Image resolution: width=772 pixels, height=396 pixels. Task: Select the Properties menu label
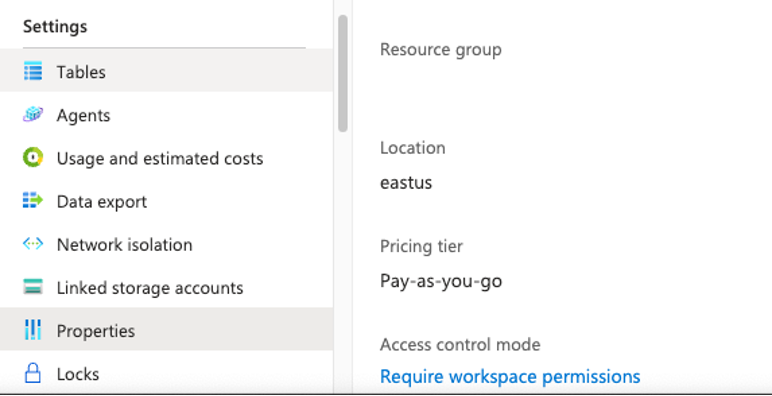pyautogui.click(x=96, y=331)
